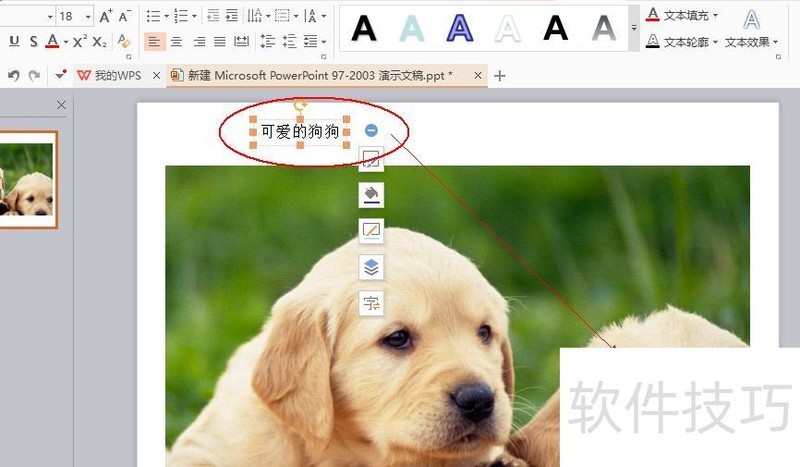The width and height of the screenshot is (800, 467).
Task: Center align text
Action: tap(177, 42)
